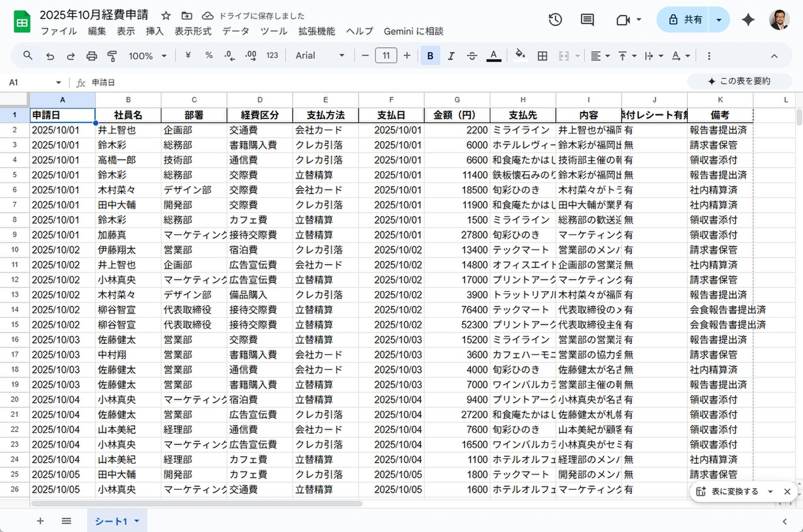803x532 pixels.
Task: Open the データ menu
Action: 236,31
